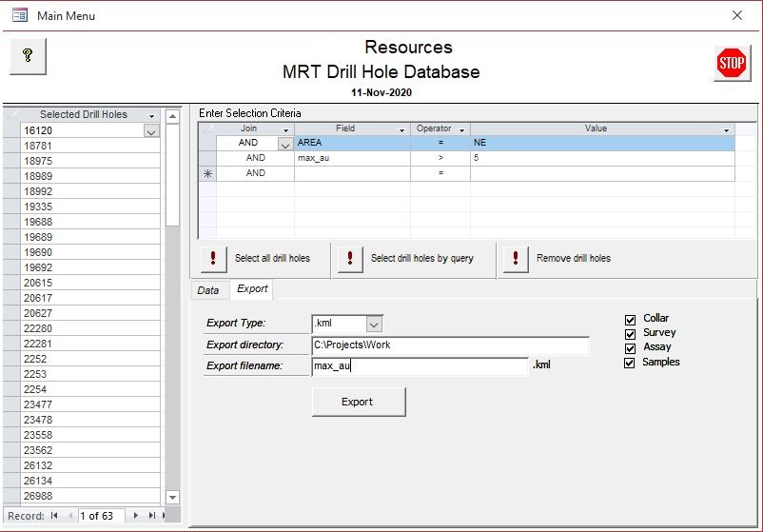Select drill hole 19692
This screenshot has height=532, width=763.
tap(90, 267)
